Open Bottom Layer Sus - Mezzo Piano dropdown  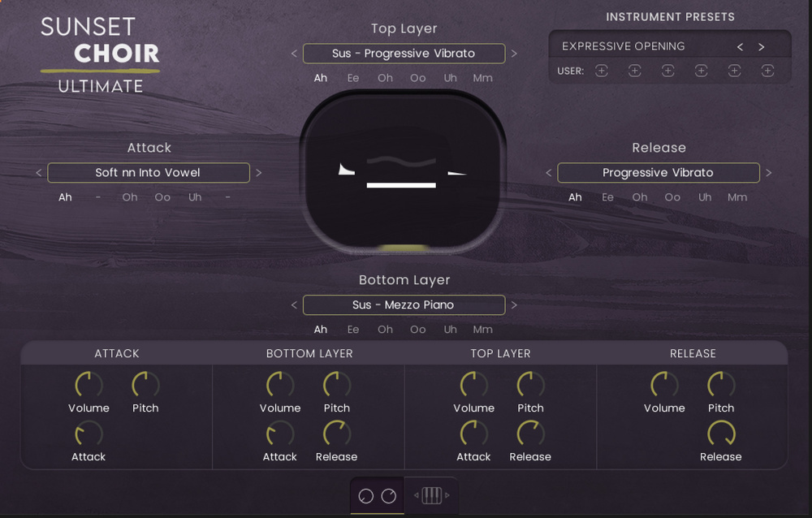click(x=404, y=305)
